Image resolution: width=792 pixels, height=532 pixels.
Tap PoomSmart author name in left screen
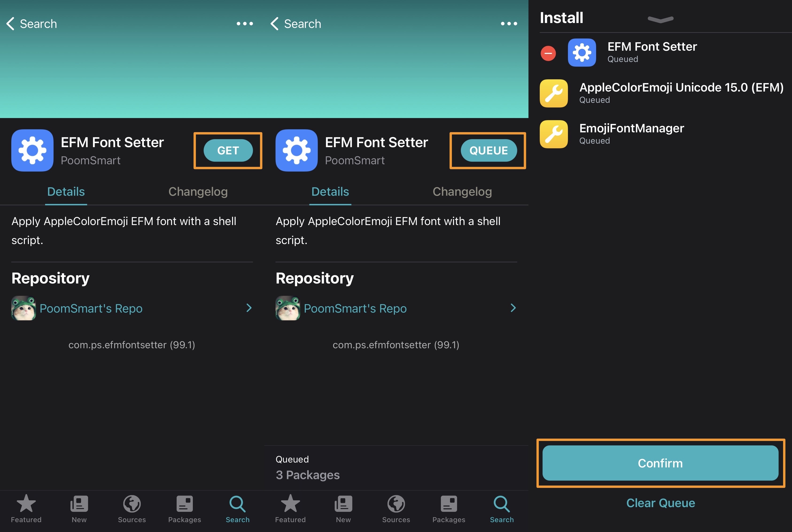[x=91, y=161]
